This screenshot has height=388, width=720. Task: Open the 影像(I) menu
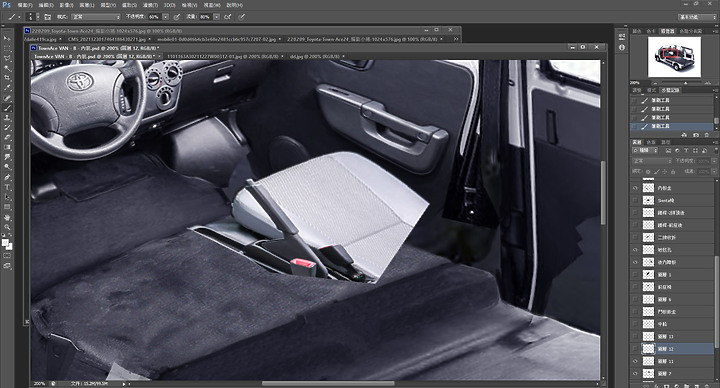click(x=67, y=5)
